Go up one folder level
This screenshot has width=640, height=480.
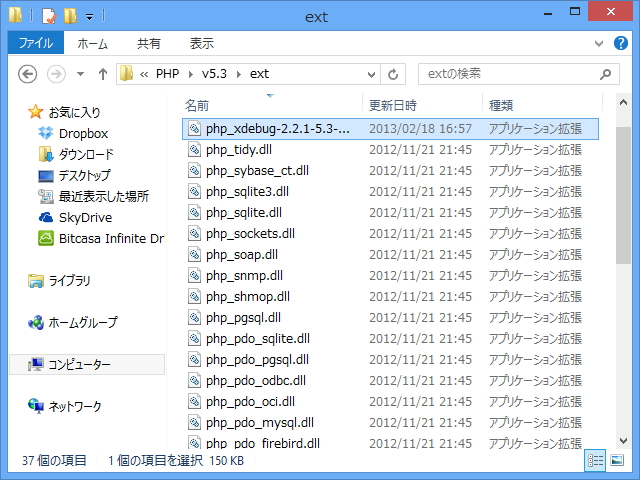103,74
